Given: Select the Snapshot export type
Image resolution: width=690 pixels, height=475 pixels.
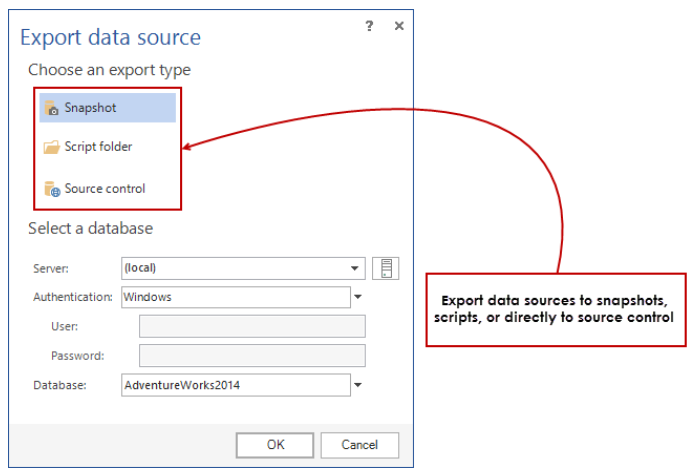Looking at the screenshot, I should (x=107, y=107).
